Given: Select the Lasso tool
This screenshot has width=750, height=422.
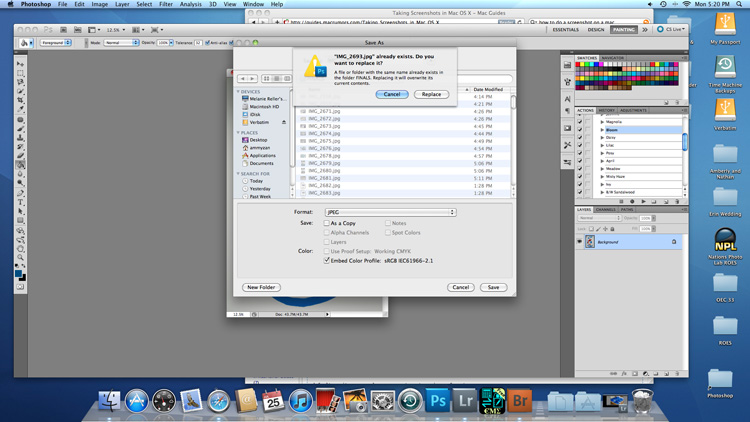Looking at the screenshot, I should (20, 82).
